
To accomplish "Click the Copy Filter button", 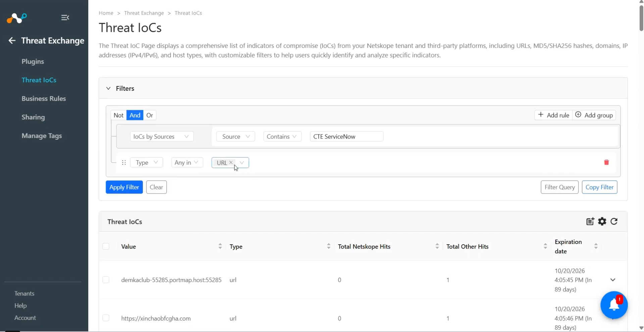I will pyautogui.click(x=599, y=187).
